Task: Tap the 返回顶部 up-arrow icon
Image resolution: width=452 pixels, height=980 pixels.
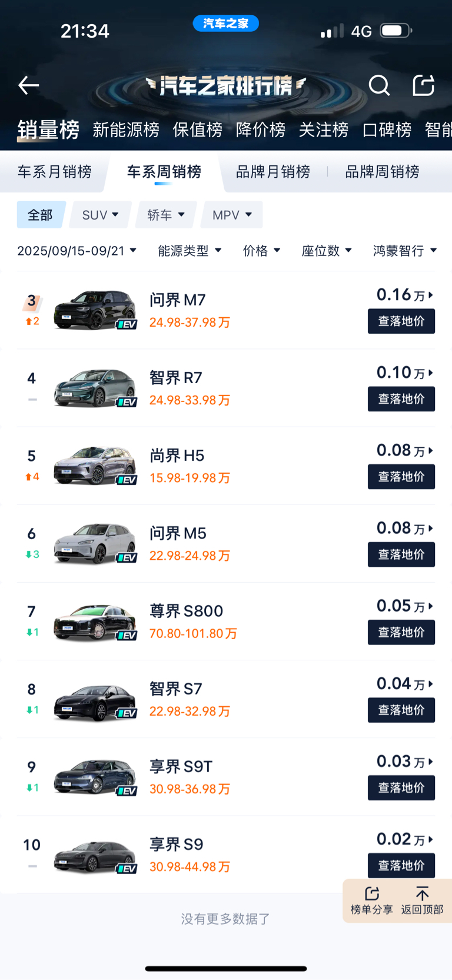Action: tap(422, 893)
